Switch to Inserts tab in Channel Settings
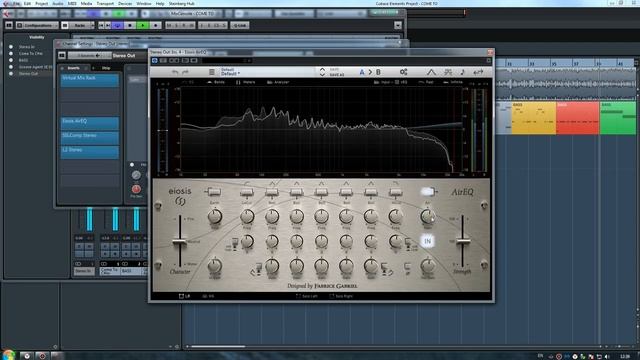Viewport: 640px width, 360px height. click(73, 68)
